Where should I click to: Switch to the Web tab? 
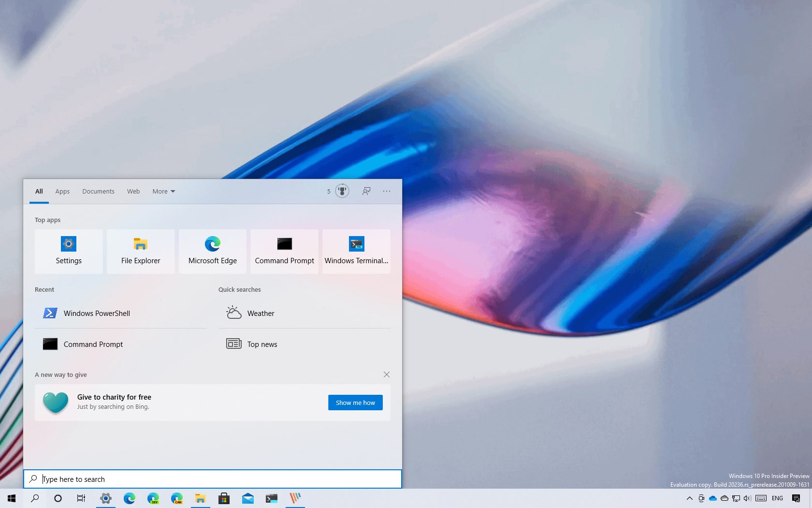pyautogui.click(x=133, y=191)
